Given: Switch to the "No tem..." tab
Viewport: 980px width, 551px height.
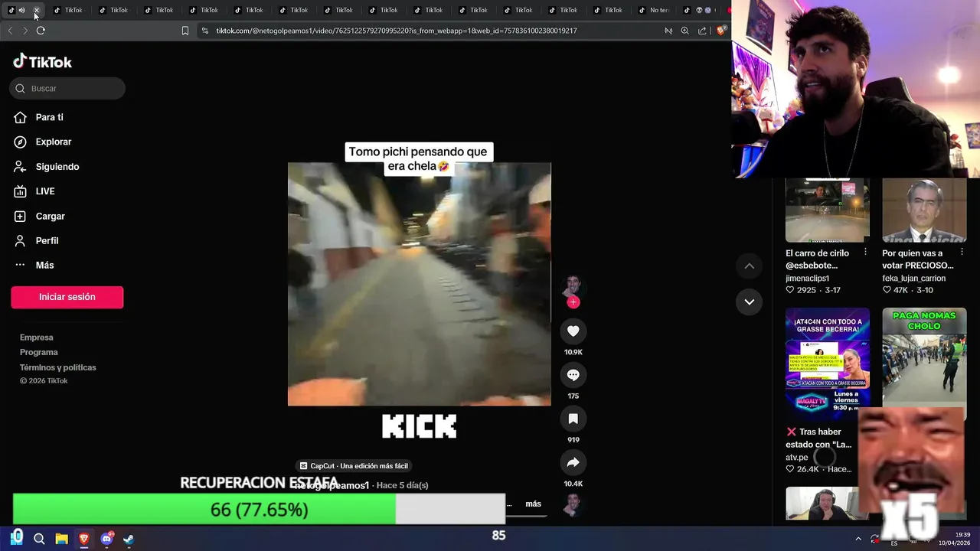Looking at the screenshot, I should pos(654,10).
